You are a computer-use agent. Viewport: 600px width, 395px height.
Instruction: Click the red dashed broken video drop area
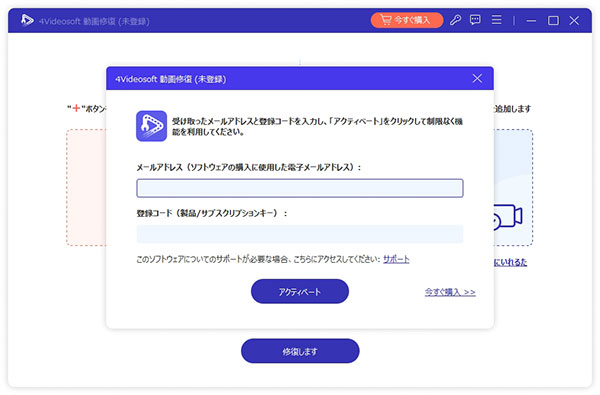[x=86, y=188]
